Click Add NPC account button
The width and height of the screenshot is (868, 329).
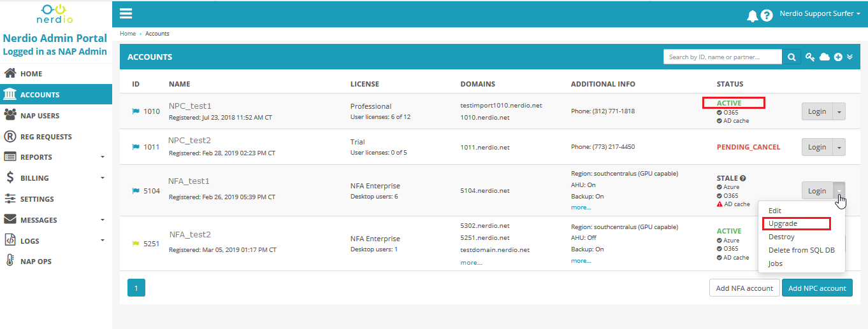[817, 288]
